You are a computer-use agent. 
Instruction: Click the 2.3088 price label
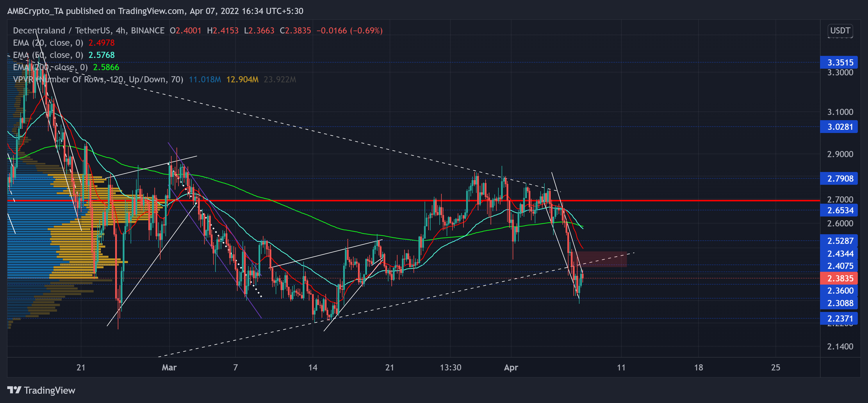pyautogui.click(x=839, y=303)
